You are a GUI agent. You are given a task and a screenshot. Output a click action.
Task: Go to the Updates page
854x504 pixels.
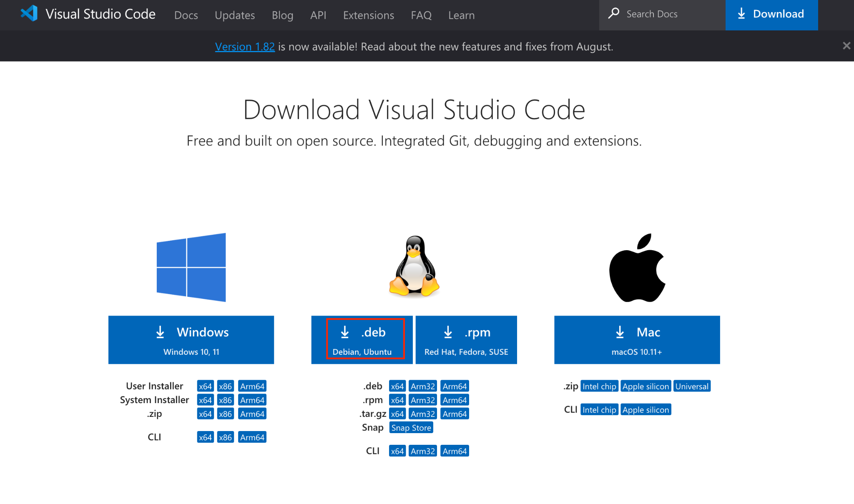pos(235,15)
